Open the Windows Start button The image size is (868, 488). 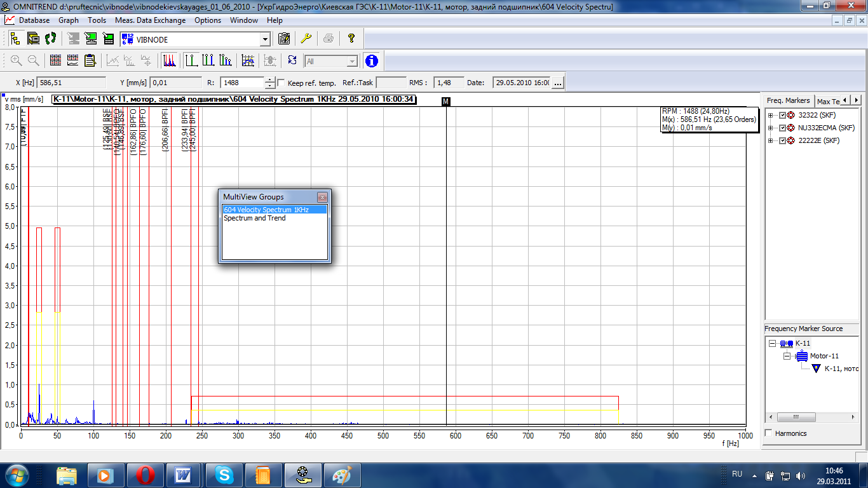(15, 475)
